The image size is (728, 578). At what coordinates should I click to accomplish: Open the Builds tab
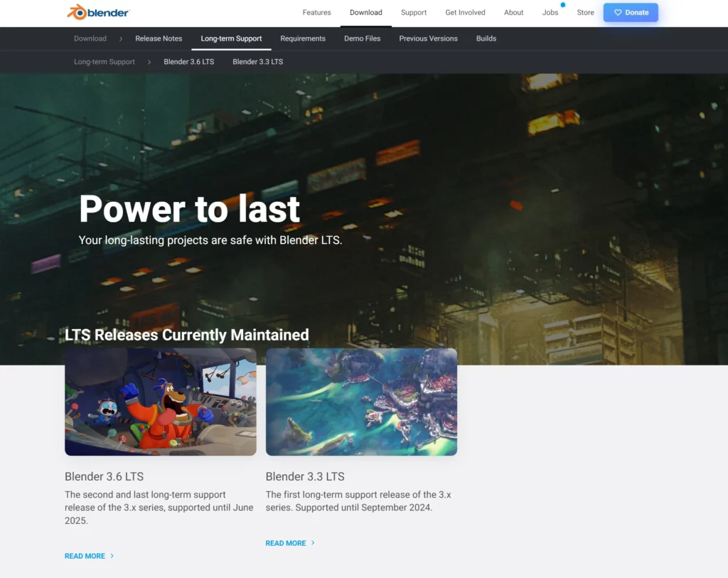pyautogui.click(x=486, y=38)
